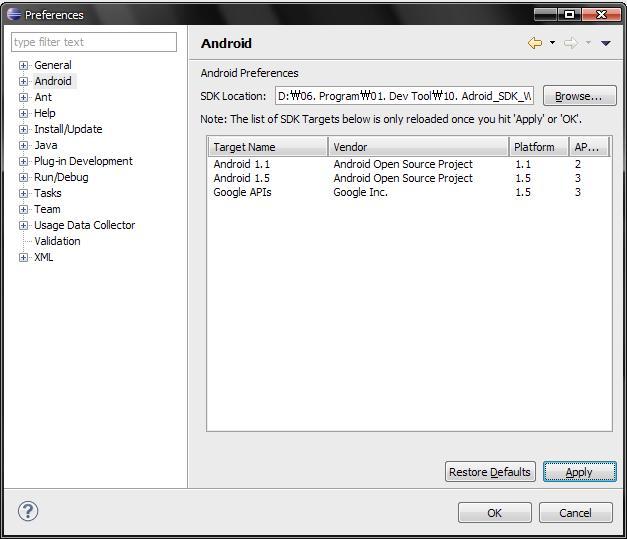Viewport: 627px width, 539px height.
Task: Click the truncated API column header
Action: pos(589,147)
